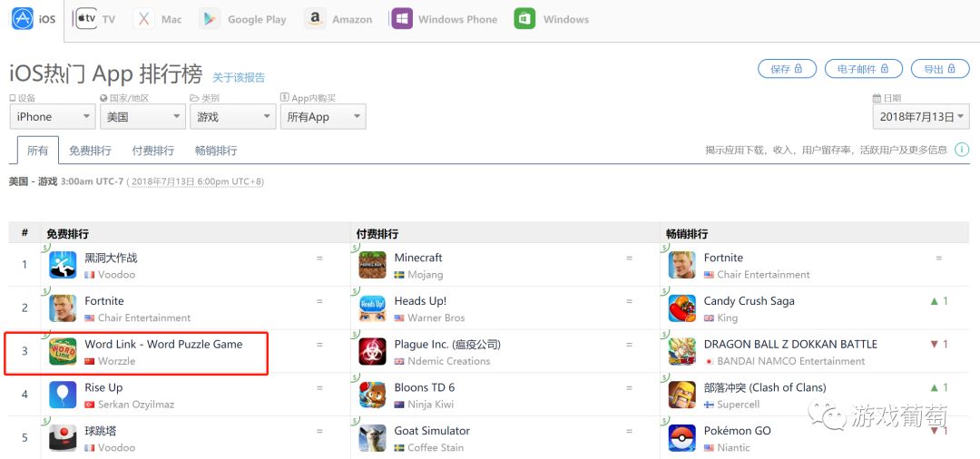The height and width of the screenshot is (459, 980).
Task: Select the 畅销排行 tab
Action: (216, 151)
